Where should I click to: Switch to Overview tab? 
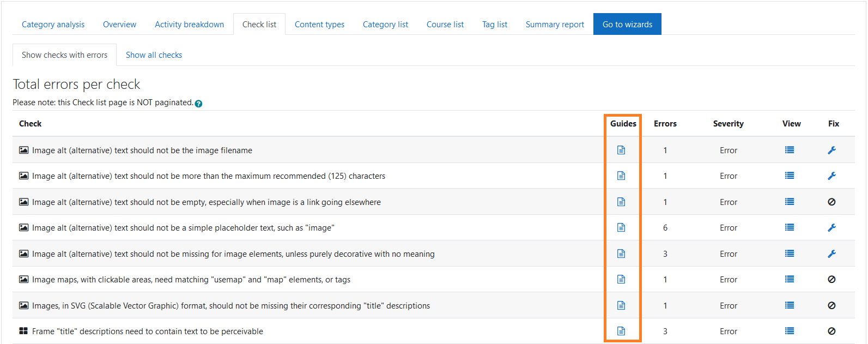[119, 25]
